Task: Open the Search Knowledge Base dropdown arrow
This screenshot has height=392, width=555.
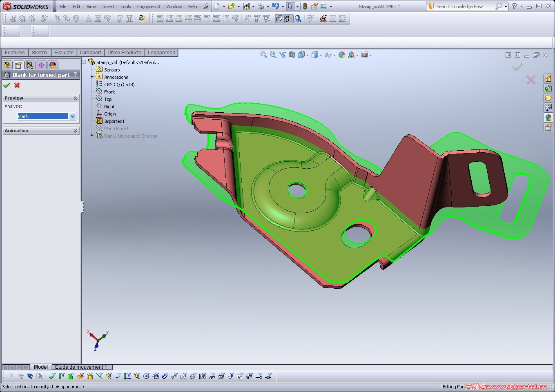Action: (x=506, y=7)
